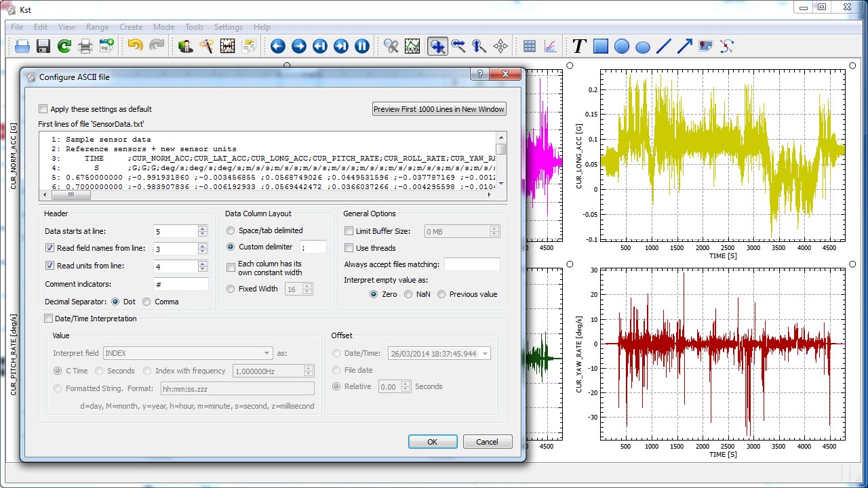Click the Undo arrow icon

[136, 46]
